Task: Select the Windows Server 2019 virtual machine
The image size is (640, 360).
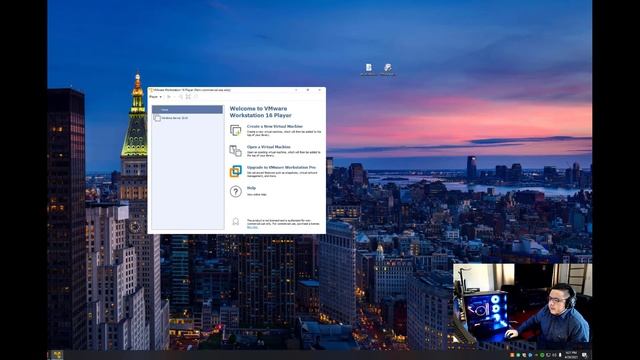Action: point(187,118)
